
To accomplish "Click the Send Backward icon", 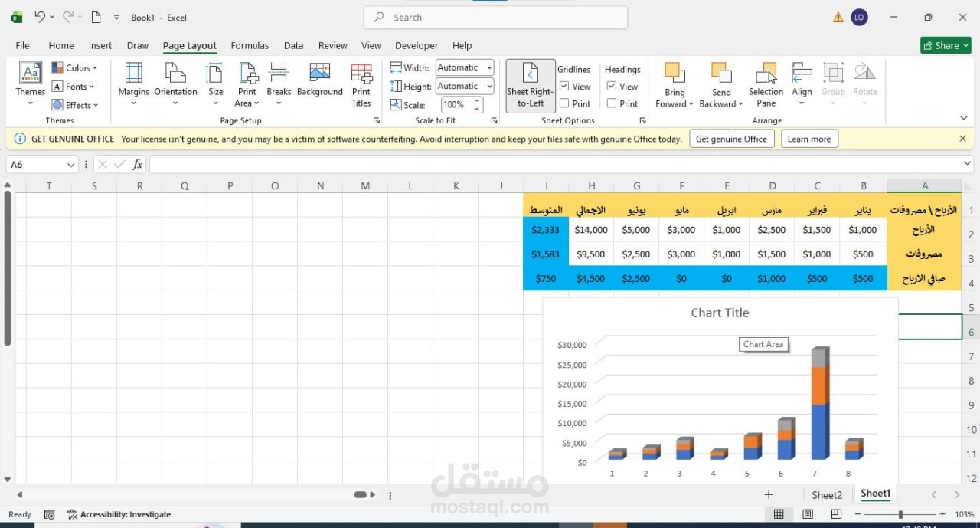I will pyautogui.click(x=721, y=73).
